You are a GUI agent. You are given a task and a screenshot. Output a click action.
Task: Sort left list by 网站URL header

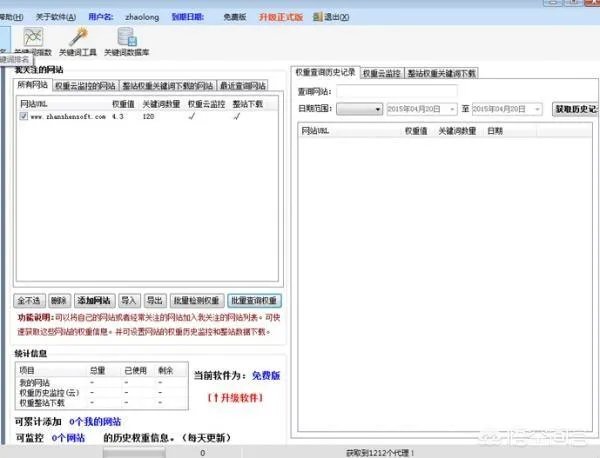[34, 104]
